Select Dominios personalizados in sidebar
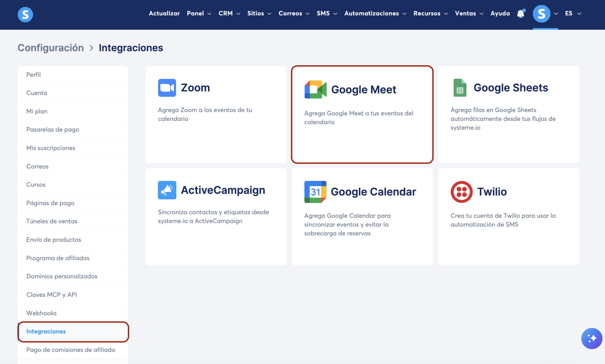Viewport: 605px width, 364px height. click(73, 276)
